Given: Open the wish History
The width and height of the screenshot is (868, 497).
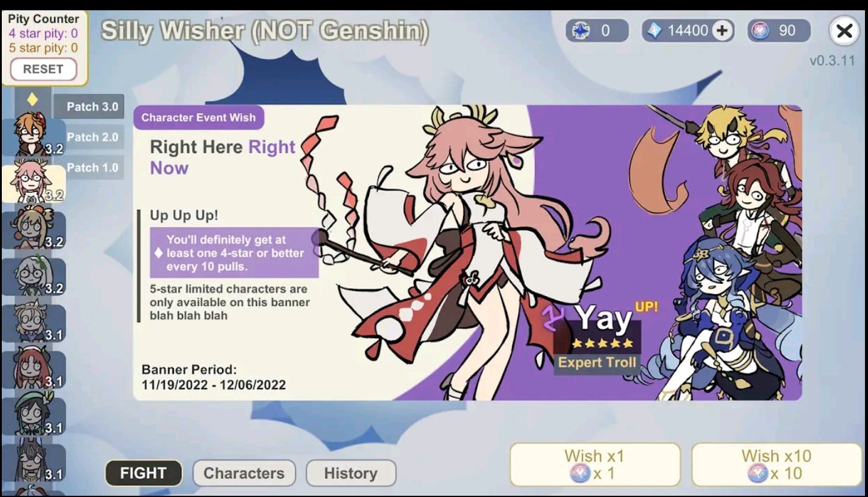Looking at the screenshot, I should pos(350,473).
